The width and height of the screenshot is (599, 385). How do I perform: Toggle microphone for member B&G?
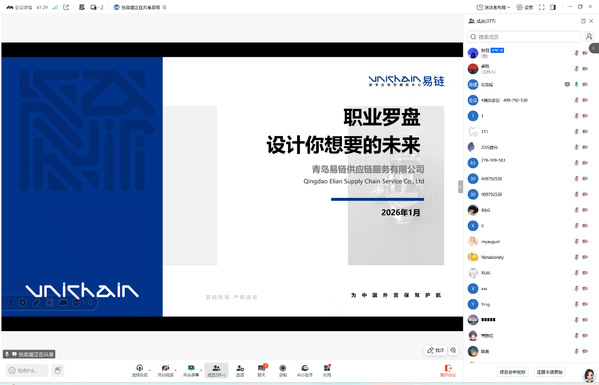576,210
